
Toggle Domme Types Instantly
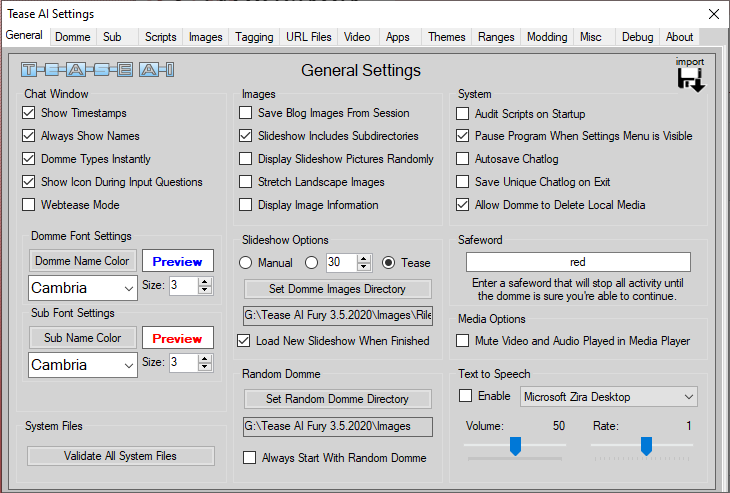click(x=28, y=159)
